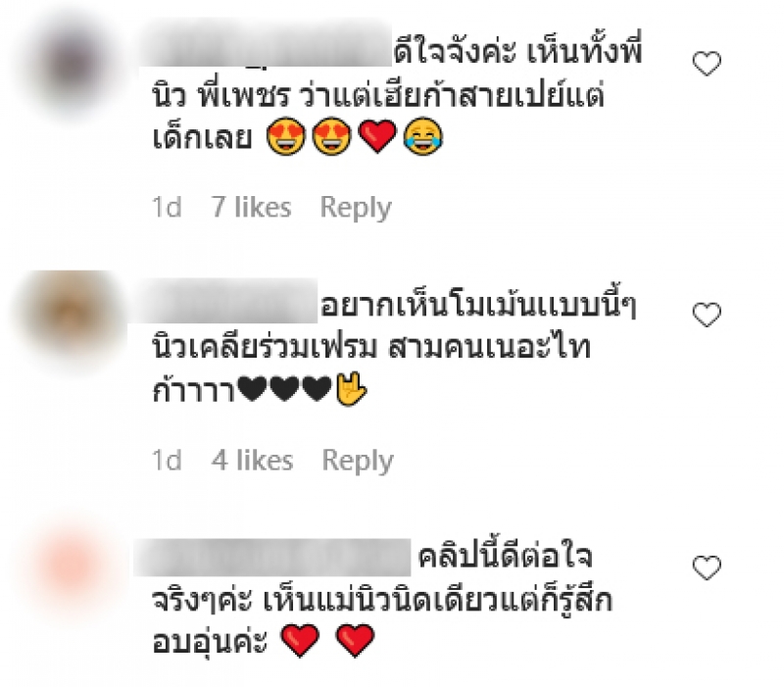Reply to the comment with 7 likes
Image resolution: width=784 pixels, height=687 pixels.
(356, 208)
